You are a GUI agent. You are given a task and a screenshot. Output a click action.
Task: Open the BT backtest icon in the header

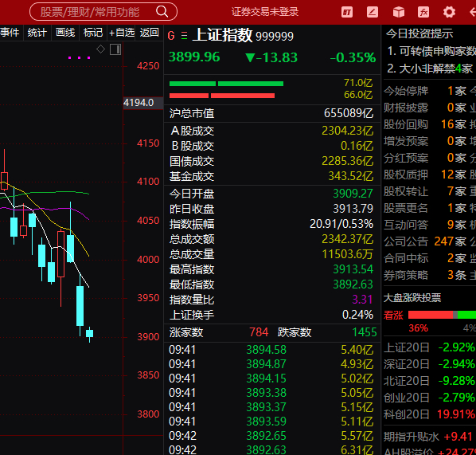coord(347,12)
